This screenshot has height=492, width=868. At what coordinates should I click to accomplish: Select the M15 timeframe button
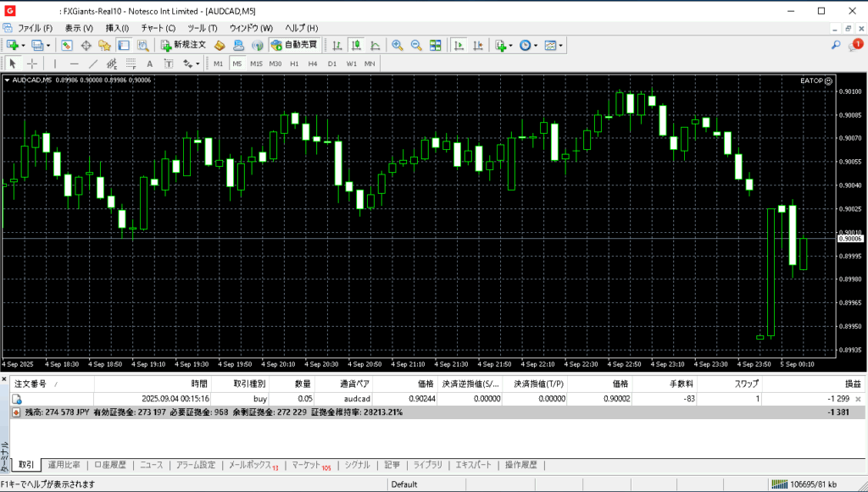coord(256,64)
